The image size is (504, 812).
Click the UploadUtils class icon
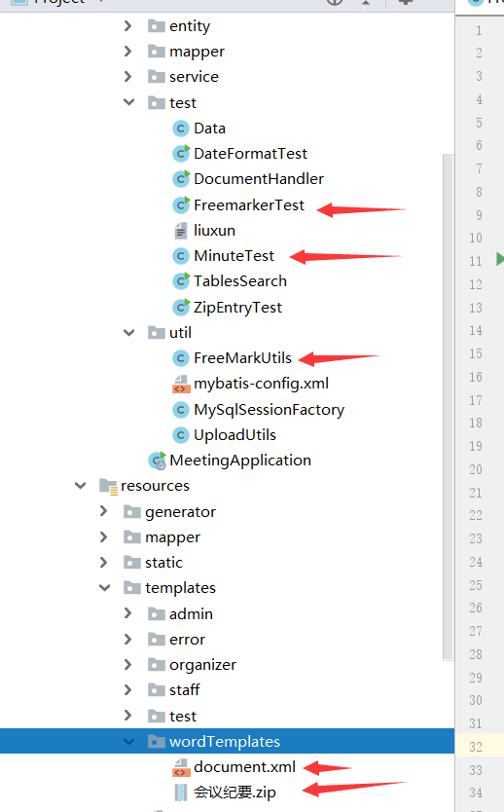[x=181, y=435]
